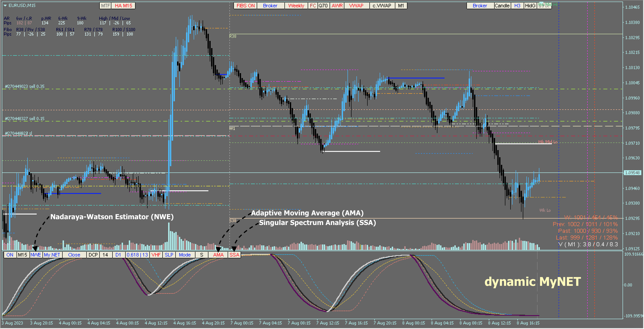Toggle the indicator ON button
Image resolution: width=644 pixels, height=329 pixels.
click(x=10, y=255)
